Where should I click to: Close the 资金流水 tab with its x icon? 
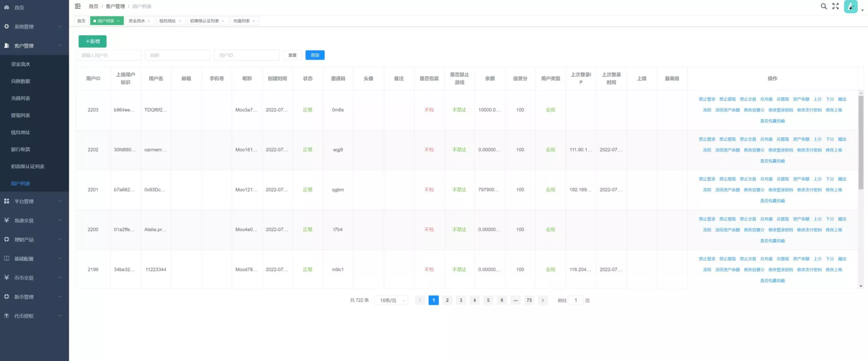click(149, 21)
